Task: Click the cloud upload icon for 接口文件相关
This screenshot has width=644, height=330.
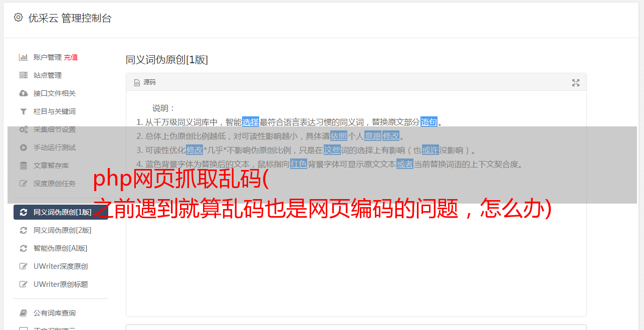Action: click(23, 93)
